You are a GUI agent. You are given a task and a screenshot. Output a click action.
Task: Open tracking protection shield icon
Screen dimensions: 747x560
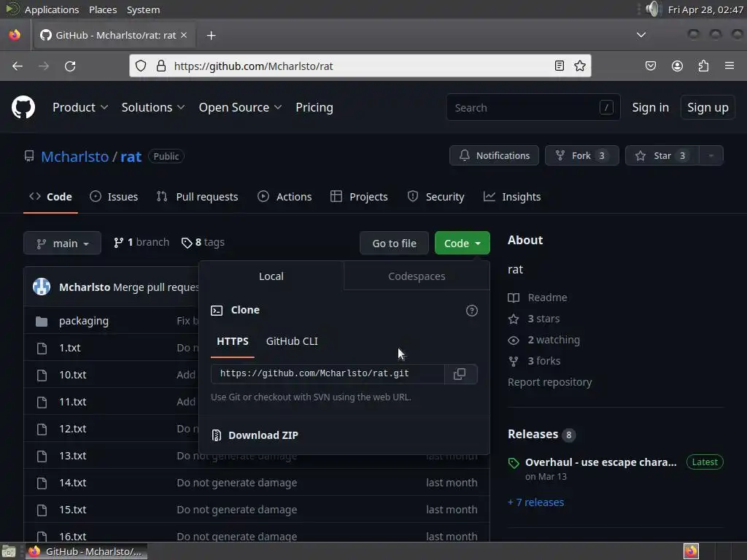coord(141,66)
